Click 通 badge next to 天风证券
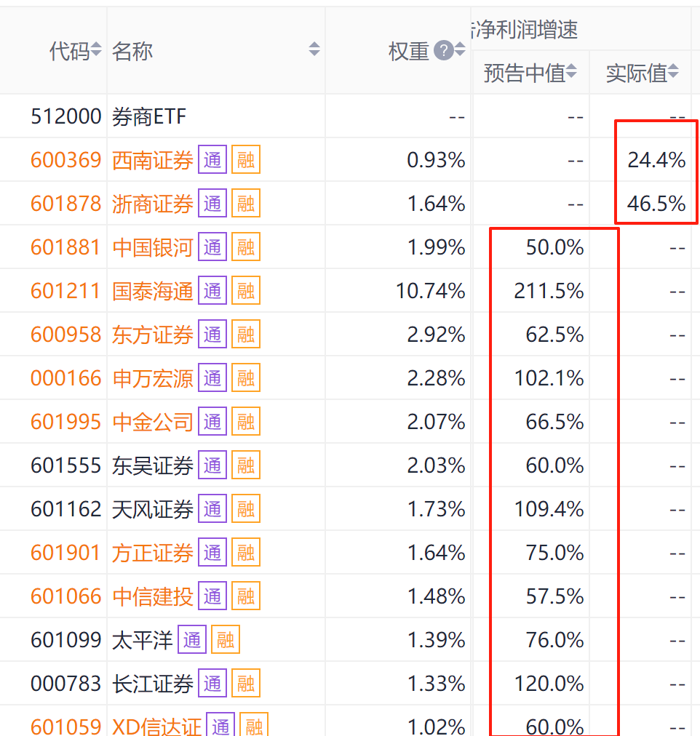 [212, 509]
